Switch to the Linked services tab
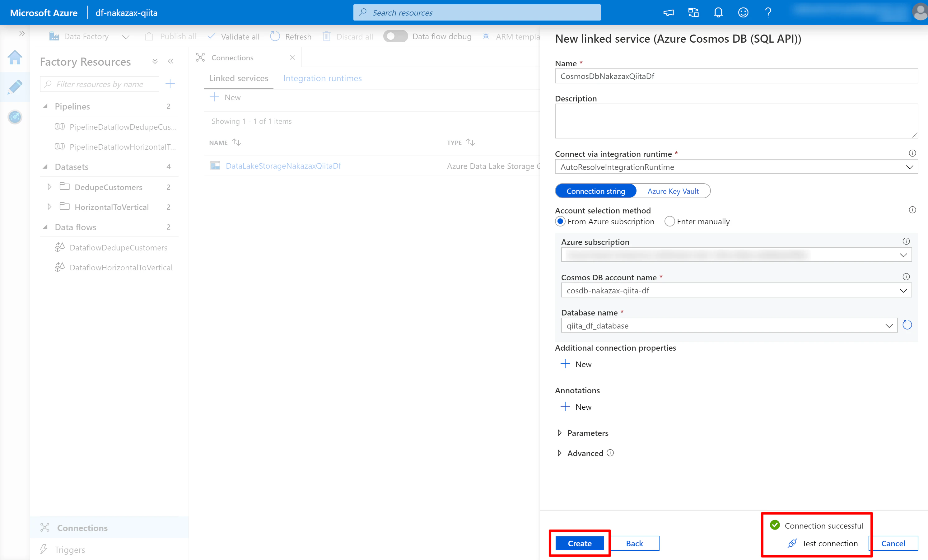The height and width of the screenshot is (560, 928). 238,78
